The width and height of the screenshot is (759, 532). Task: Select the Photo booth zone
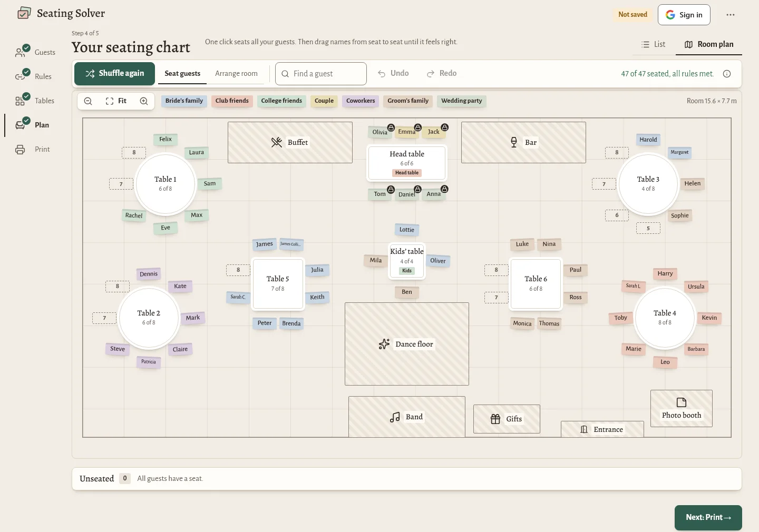click(x=682, y=408)
